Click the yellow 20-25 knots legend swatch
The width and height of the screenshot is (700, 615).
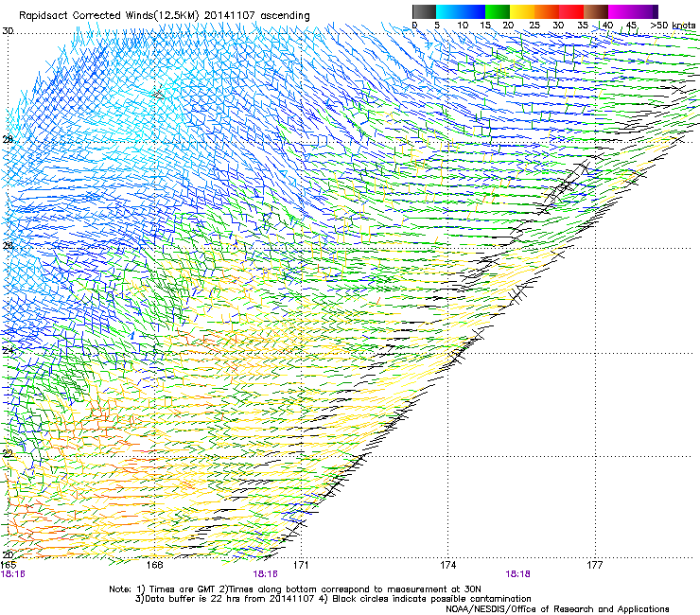pos(522,11)
